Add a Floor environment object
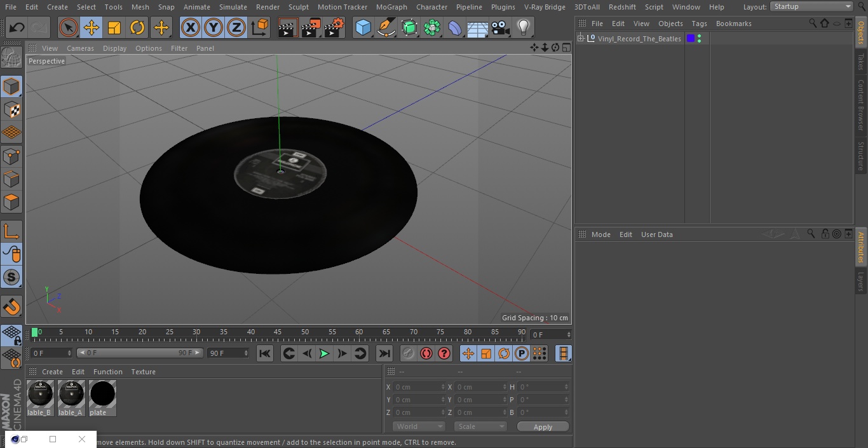 coord(478,28)
